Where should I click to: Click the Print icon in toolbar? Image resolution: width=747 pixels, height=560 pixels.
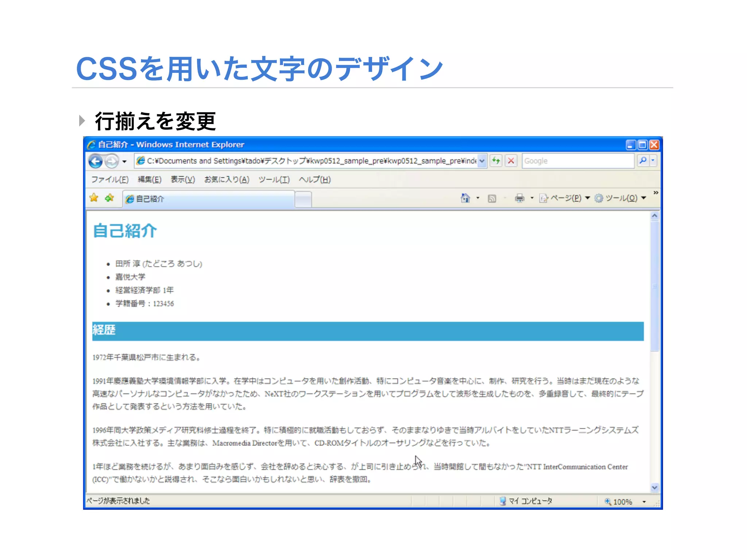click(519, 198)
